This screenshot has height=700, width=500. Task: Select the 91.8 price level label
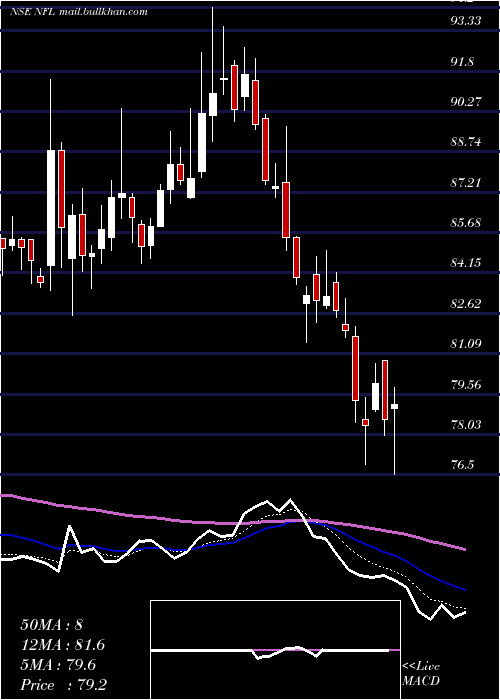click(462, 61)
